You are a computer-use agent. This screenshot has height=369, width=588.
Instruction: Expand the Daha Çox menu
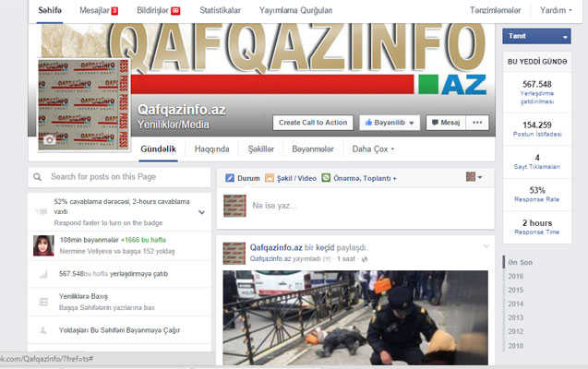pyautogui.click(x=373, y=149)
